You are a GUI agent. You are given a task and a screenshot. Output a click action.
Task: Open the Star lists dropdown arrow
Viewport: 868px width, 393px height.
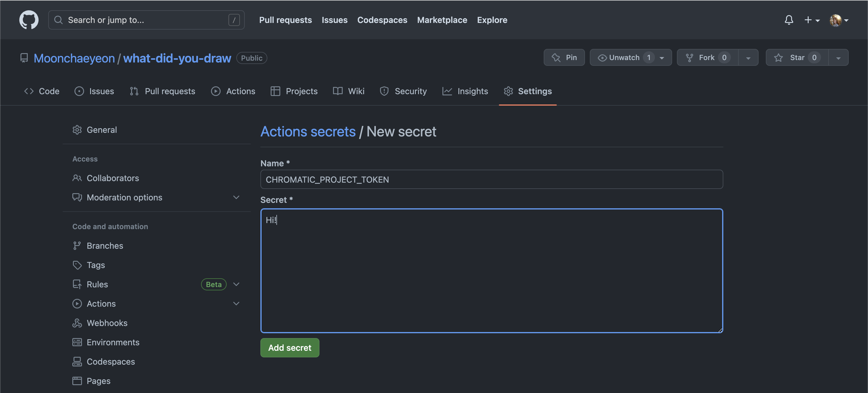[838, 58]
